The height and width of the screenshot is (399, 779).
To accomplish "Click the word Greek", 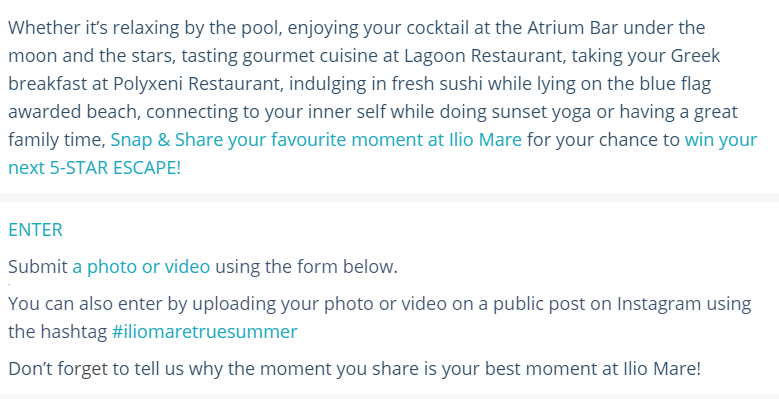I will pos(695,56).
